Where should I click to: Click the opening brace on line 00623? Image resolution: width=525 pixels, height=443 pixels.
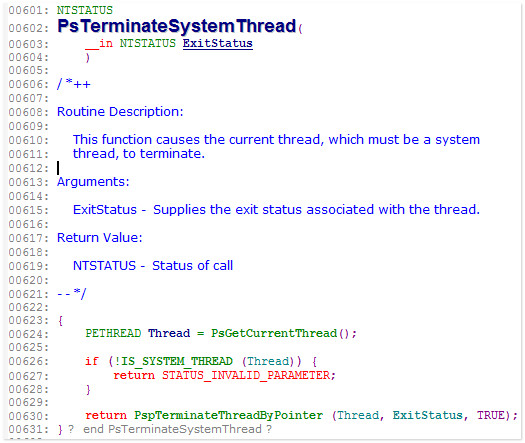tap(60, 320)
